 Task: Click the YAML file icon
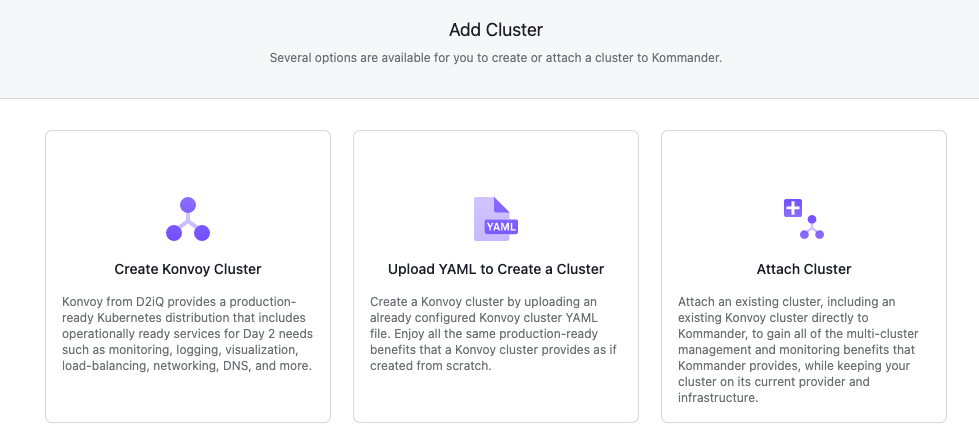[496, 219]
